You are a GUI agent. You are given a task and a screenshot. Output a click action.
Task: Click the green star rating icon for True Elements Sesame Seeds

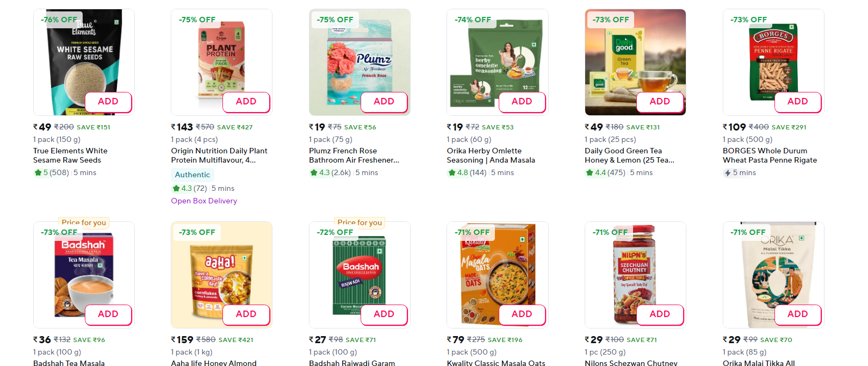tap(38, 173)
